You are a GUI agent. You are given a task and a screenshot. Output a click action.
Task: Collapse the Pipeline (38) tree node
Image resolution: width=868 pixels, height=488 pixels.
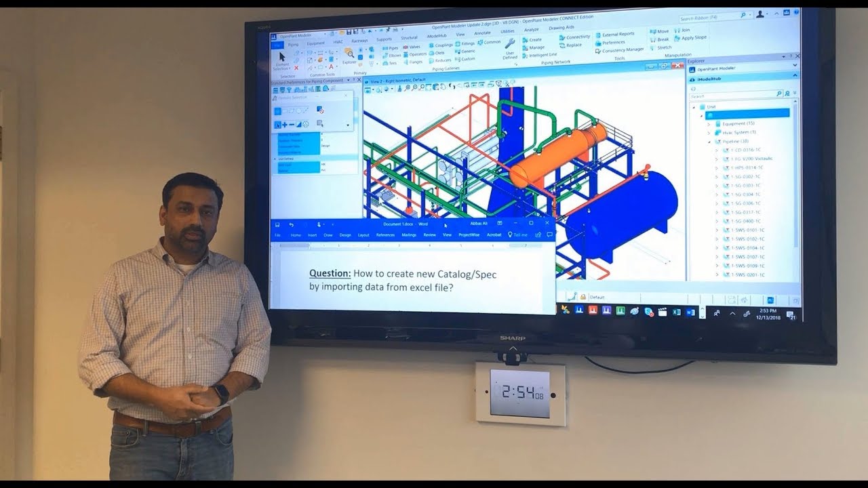[709, 142]
